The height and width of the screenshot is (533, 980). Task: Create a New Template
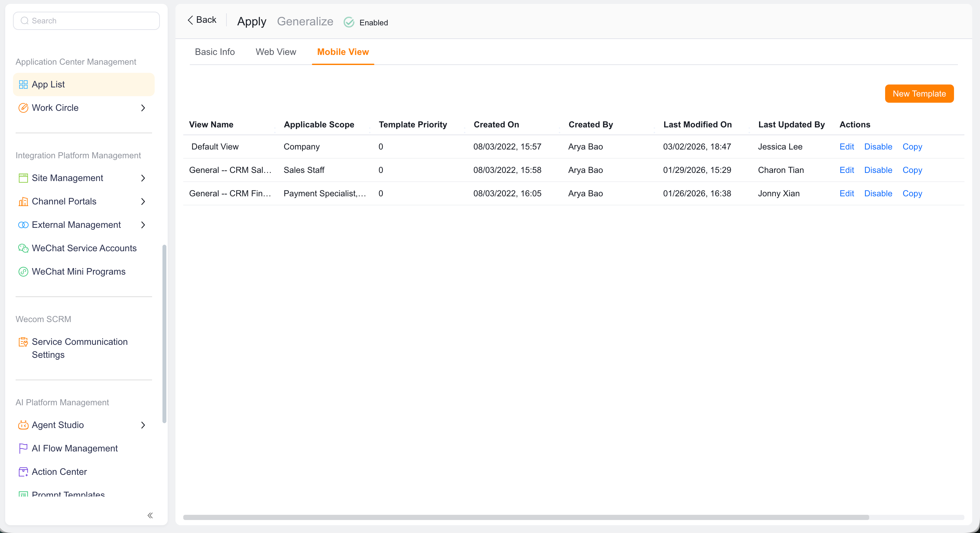point(919,94)
